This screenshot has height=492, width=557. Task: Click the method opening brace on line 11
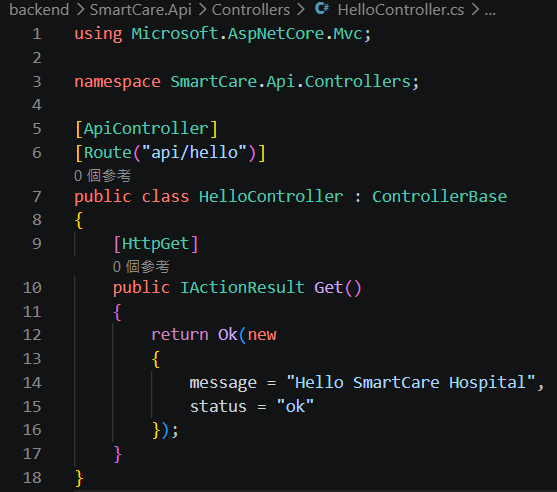tap(117, 312)
